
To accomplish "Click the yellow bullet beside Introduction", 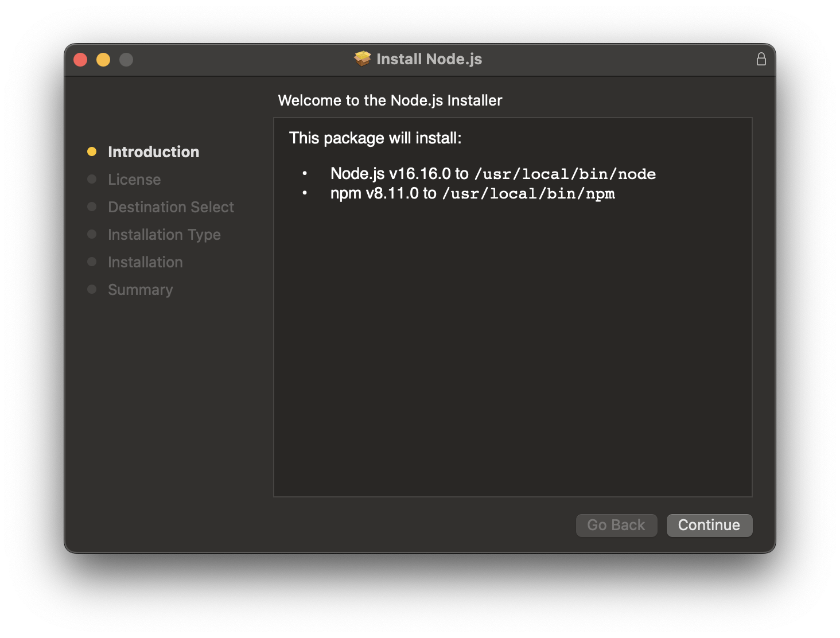I will click(x=92, y=151).
